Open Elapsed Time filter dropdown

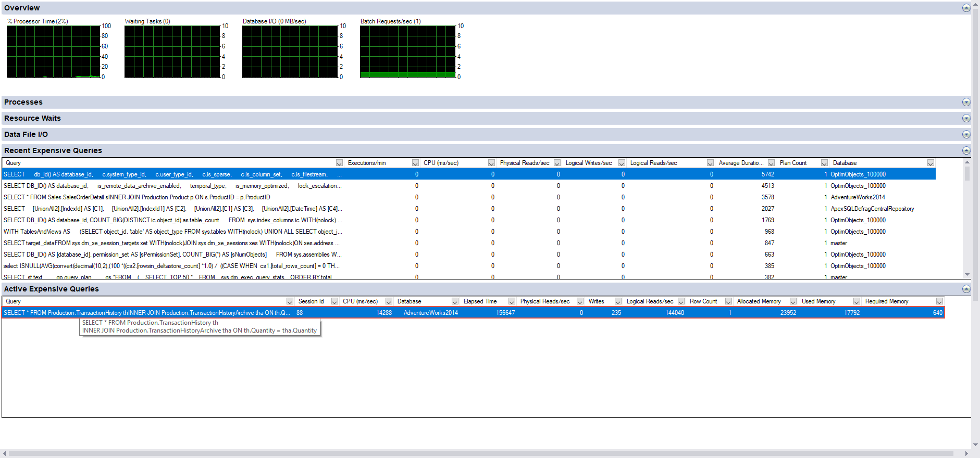click(512, 301)
